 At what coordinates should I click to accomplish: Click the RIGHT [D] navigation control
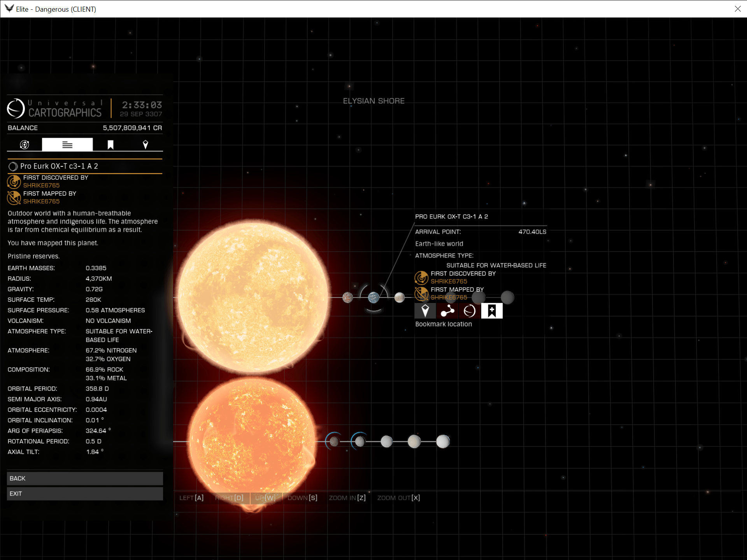tap(229, 498)
